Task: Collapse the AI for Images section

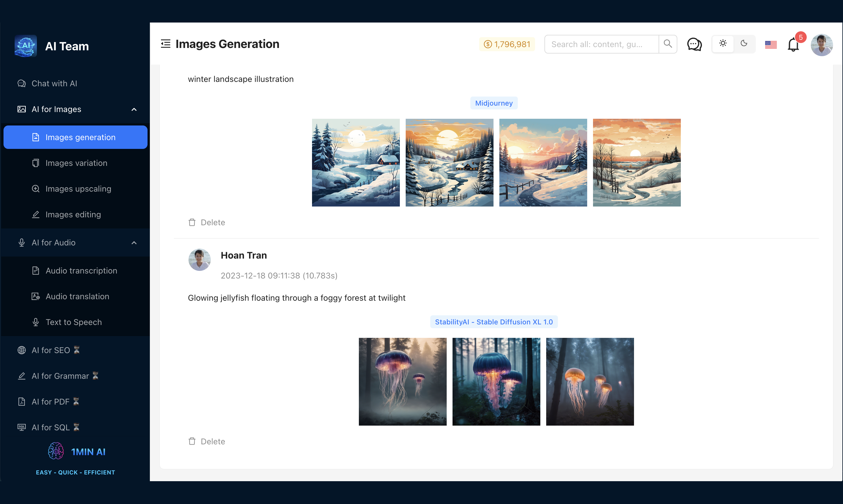Action: [x=134, y=109]
